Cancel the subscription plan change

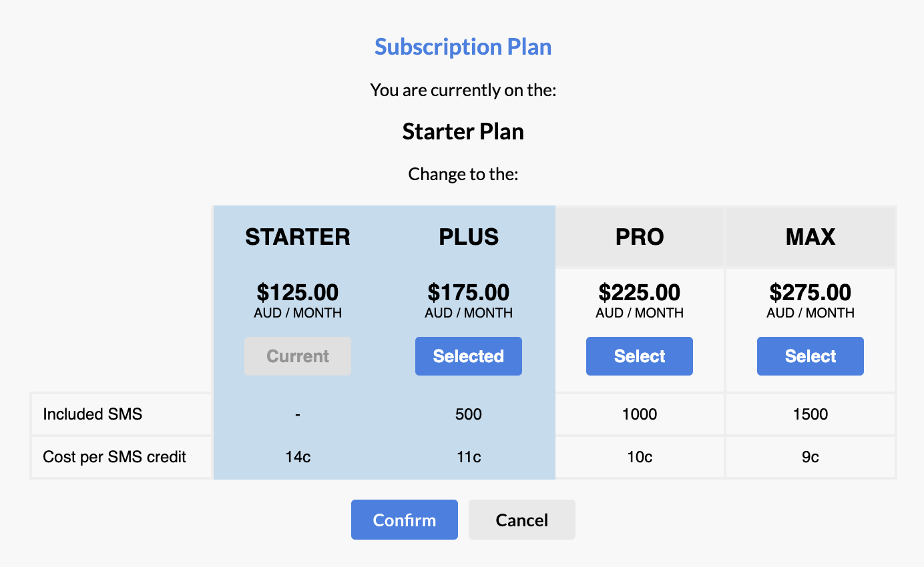click(x=521, y=519)
